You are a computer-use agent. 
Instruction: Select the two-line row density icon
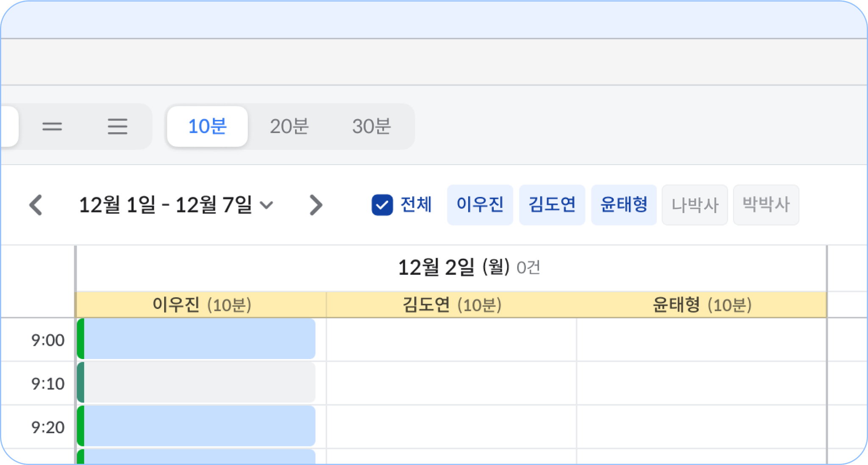click(52, 127)
